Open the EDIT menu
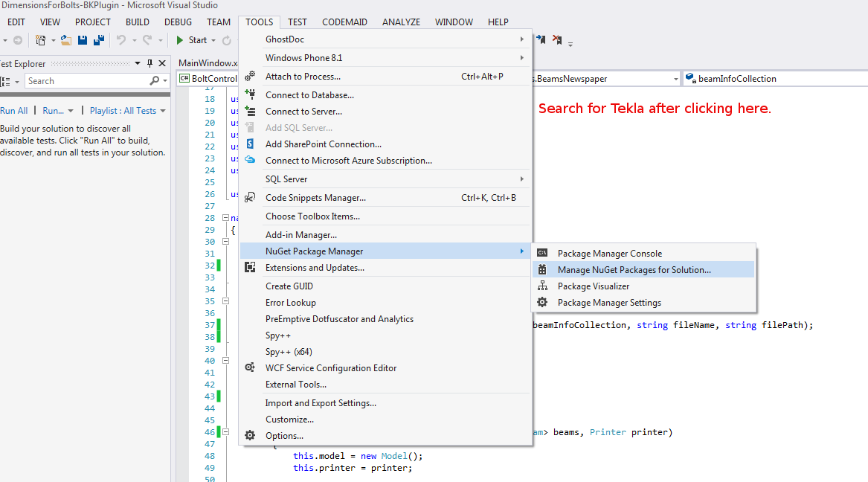The width and height of the screenshot is (868, 482). pos(16,22)
